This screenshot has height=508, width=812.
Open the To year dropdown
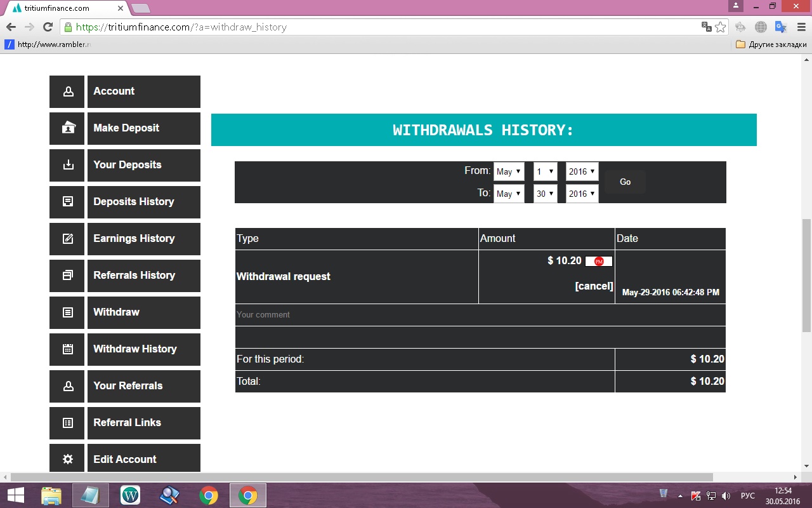pos(582,194)
